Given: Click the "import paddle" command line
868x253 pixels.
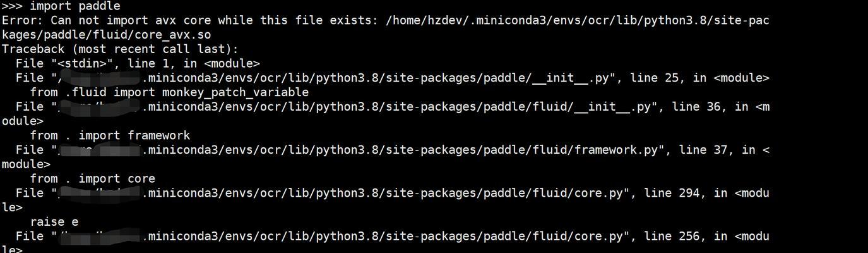Looking at the screenshot, I should [x=61, y=6].
